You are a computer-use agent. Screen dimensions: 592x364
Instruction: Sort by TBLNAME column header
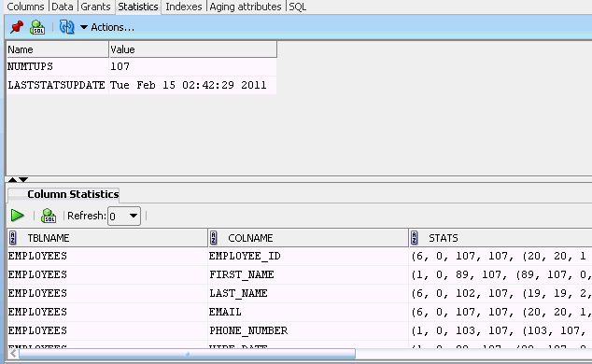tap(107, 238)
